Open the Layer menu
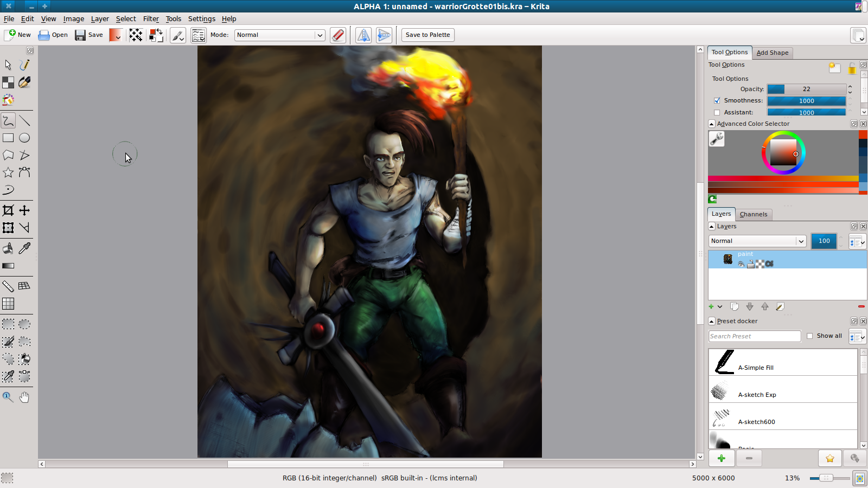This screenshot has width=868, height=488. coord(100,19)
